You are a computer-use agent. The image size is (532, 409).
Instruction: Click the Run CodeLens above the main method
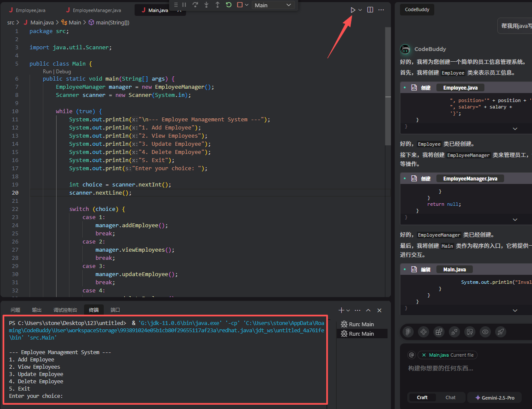[x=47, y=72]
